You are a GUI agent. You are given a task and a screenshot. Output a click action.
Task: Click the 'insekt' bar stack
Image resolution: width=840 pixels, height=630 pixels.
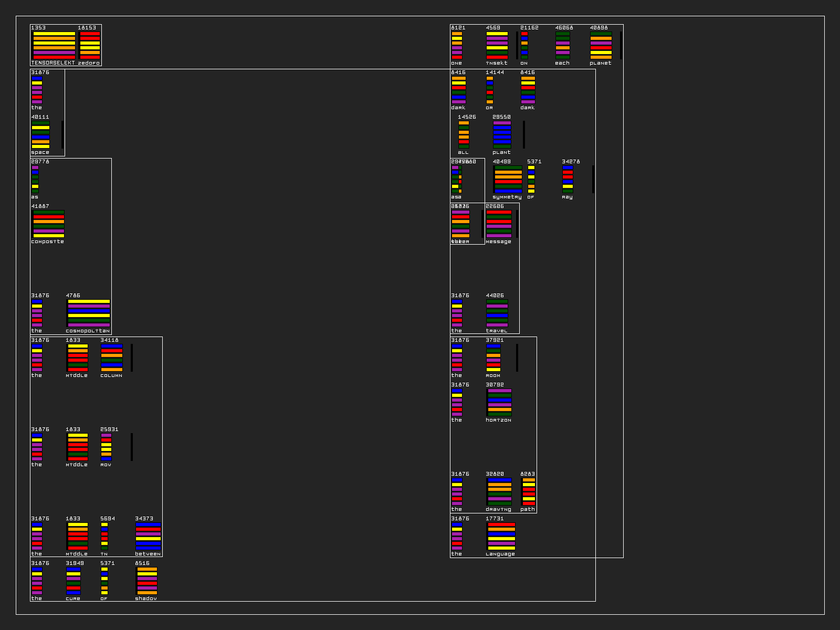point(497,45)
